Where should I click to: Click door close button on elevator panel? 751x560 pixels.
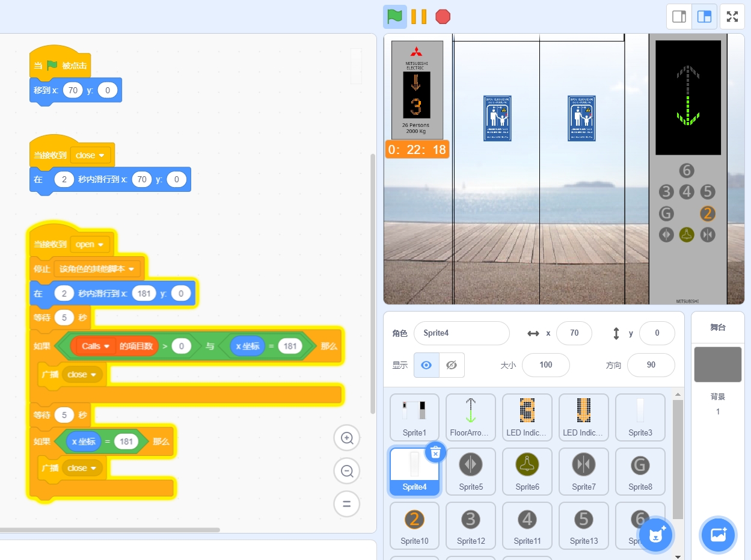[708, 235]
